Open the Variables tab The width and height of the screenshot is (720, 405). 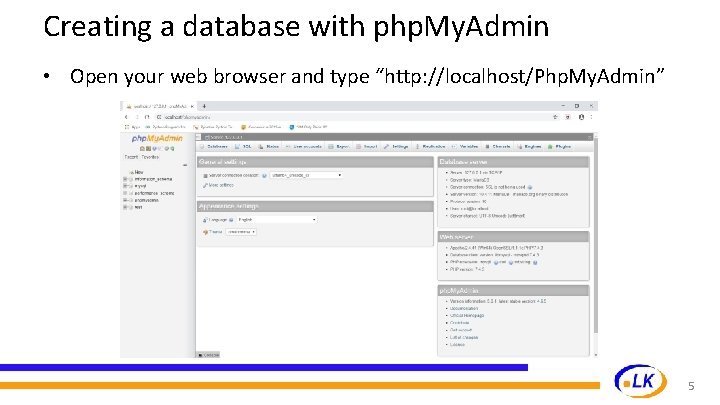[x=465, y=146]
